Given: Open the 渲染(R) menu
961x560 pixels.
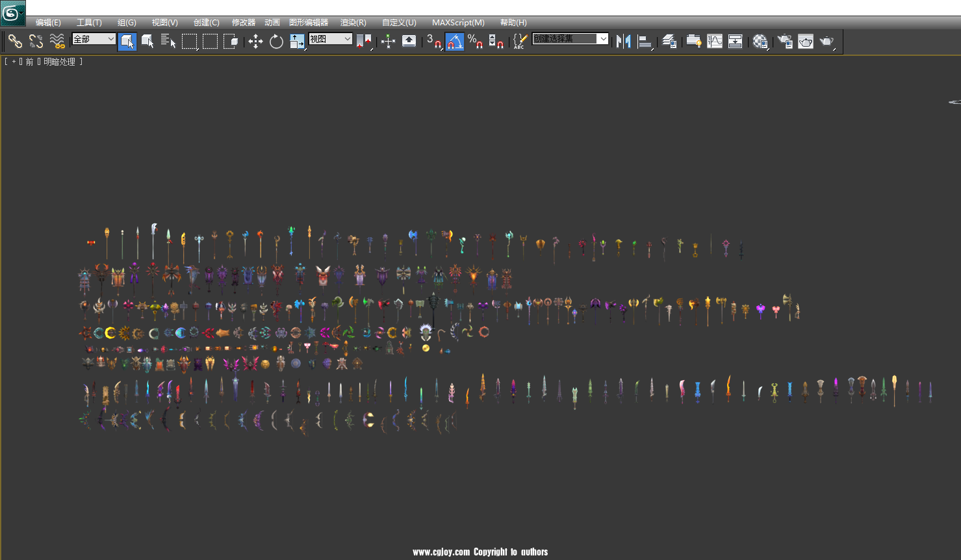Looking at the screenshot, I should pyautogui.click(x=353, y=23).
